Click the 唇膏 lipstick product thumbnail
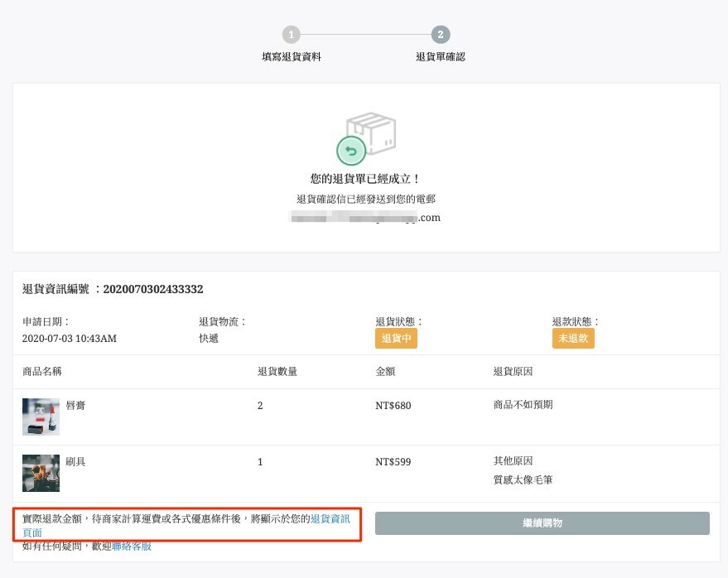Image resolution: width=728 pixels, height=578 pixels. click(x=41, y=417)
